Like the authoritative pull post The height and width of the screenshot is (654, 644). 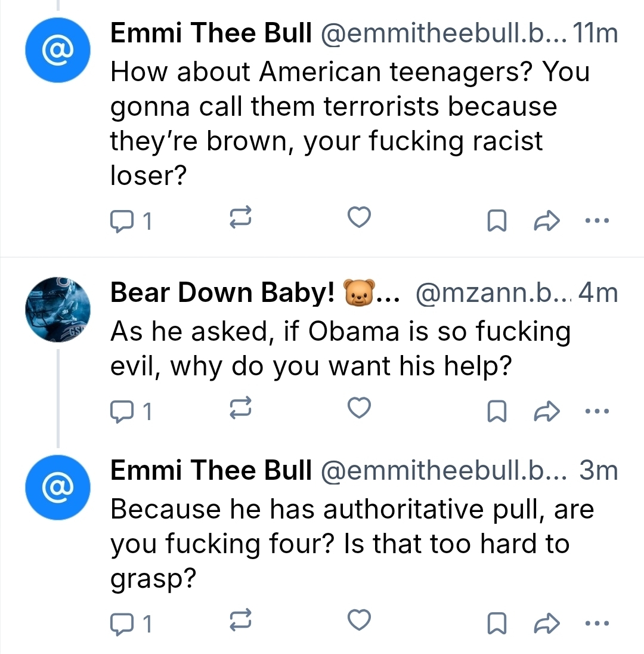360,622
